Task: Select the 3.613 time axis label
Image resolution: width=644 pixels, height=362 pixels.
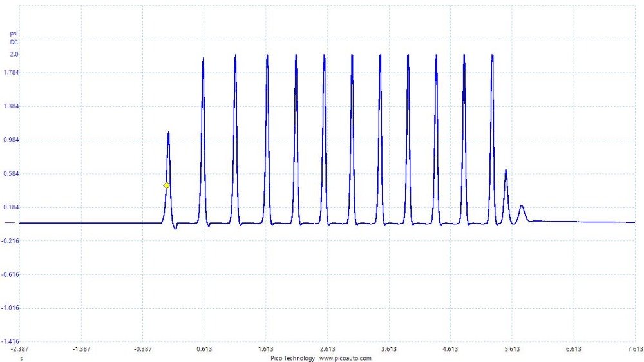Action: [x=389, y=349]
